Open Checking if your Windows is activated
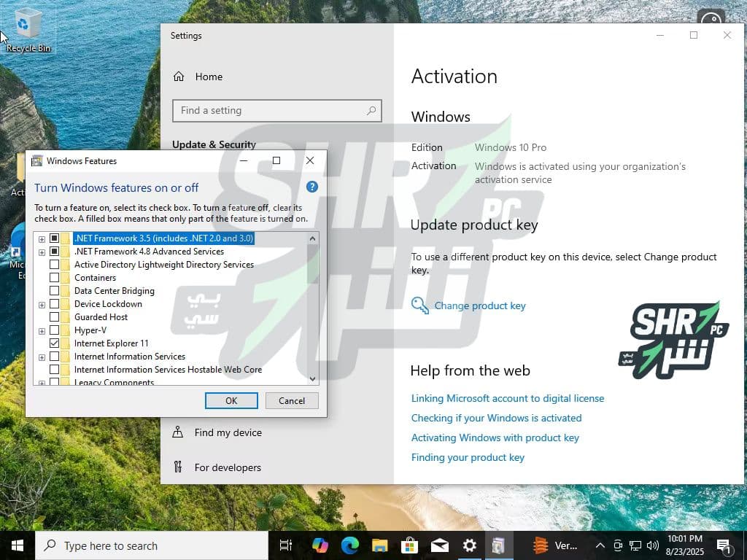This screenshot has height=560, width=747. (496, 418)
